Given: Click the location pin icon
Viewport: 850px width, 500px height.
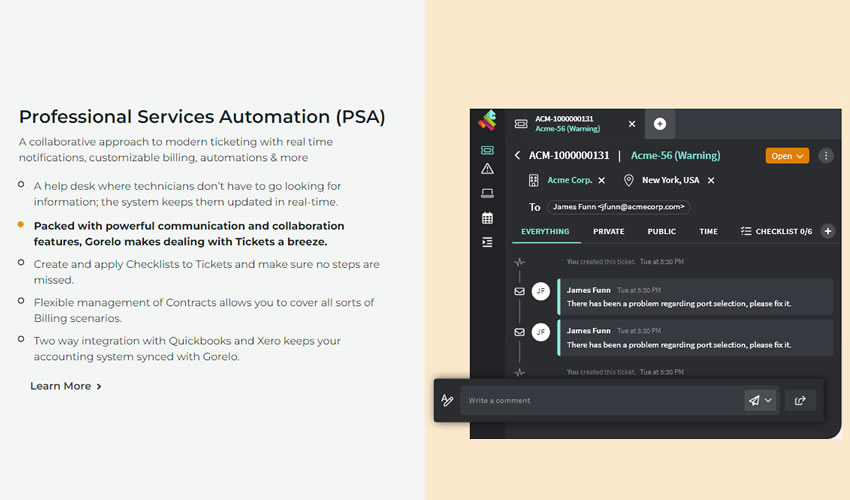Looking at the screenshot, I should tap(628, 181).
